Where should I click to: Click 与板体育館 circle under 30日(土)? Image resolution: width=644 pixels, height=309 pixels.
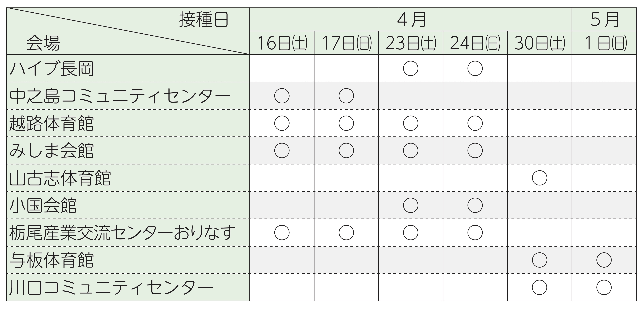click(540, 260)
